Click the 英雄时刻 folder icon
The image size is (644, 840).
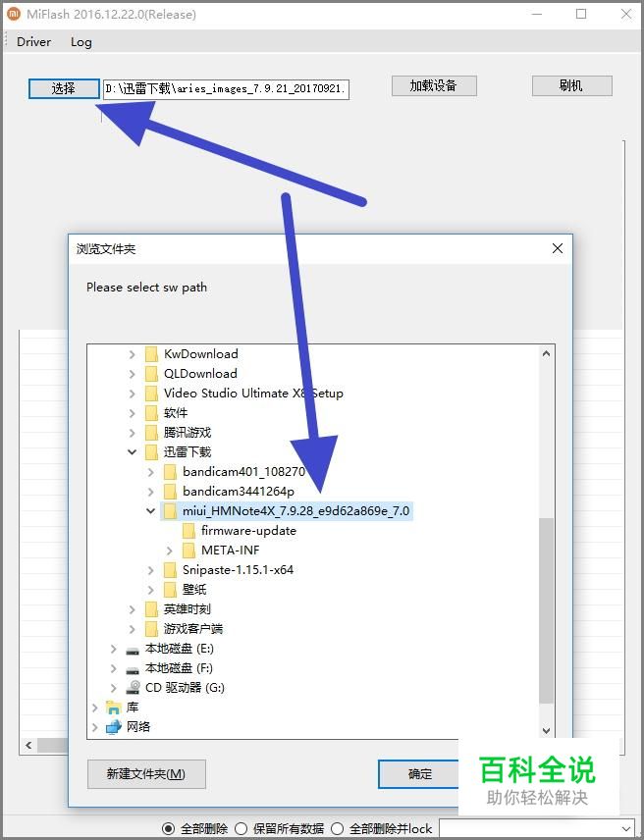(151, 609)
